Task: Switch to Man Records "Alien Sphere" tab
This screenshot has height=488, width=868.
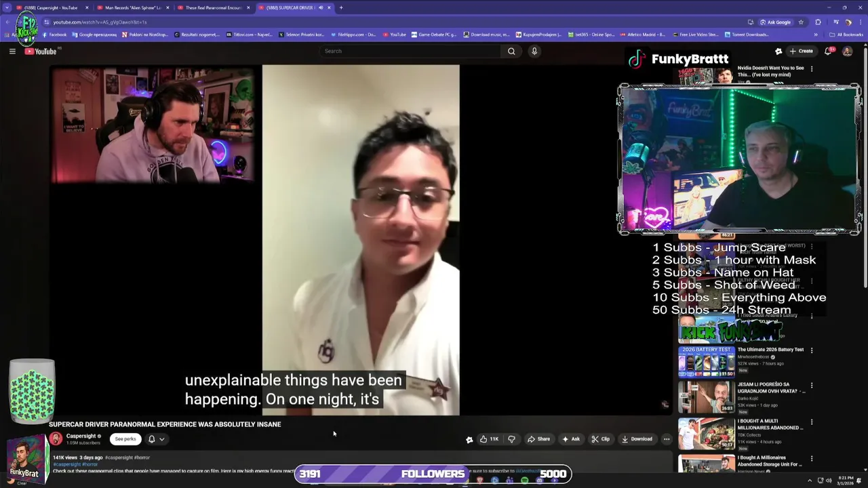Action: 133,7
